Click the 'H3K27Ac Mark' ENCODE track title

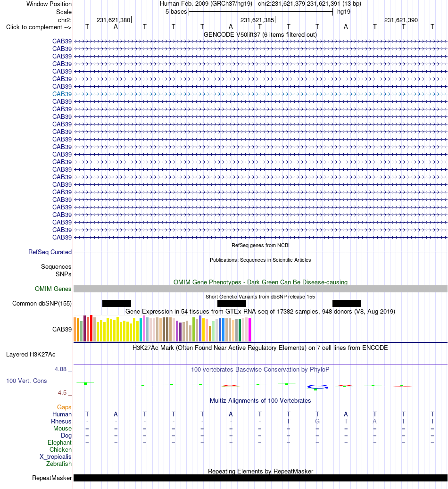pos(260,348)
